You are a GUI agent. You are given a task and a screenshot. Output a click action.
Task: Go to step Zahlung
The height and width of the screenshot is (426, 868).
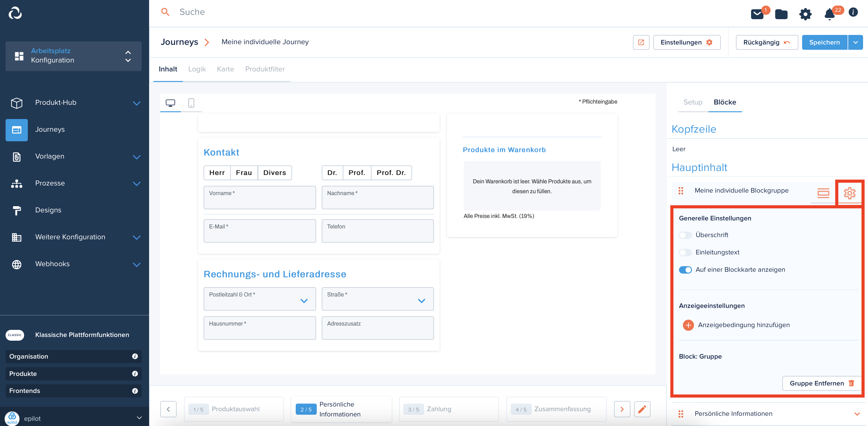pyautogui.click(x=449, y=409)
